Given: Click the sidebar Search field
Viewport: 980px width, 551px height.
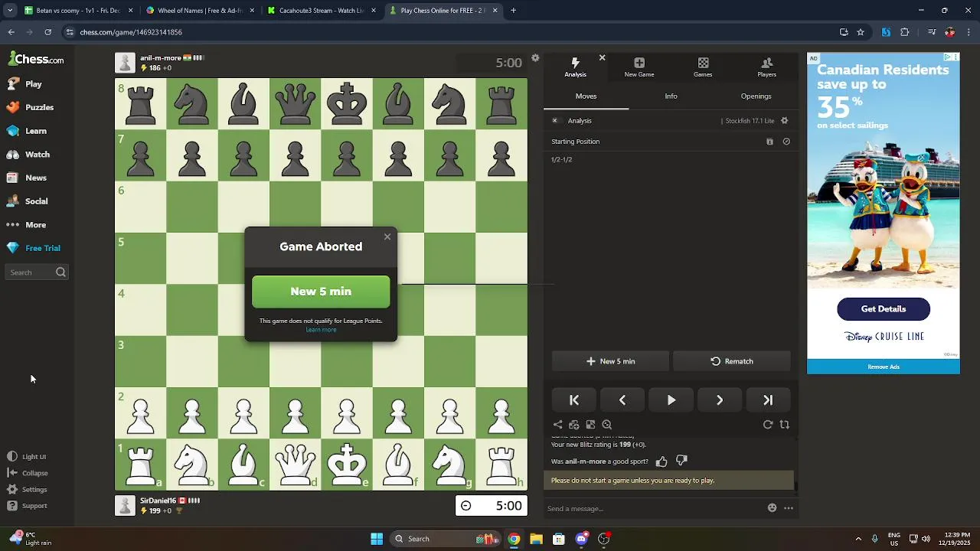Looking at the screenshot, I should point(38,272).
